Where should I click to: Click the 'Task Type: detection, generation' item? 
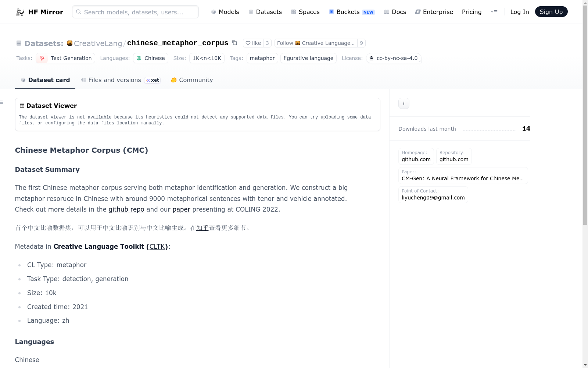(78, 279)
